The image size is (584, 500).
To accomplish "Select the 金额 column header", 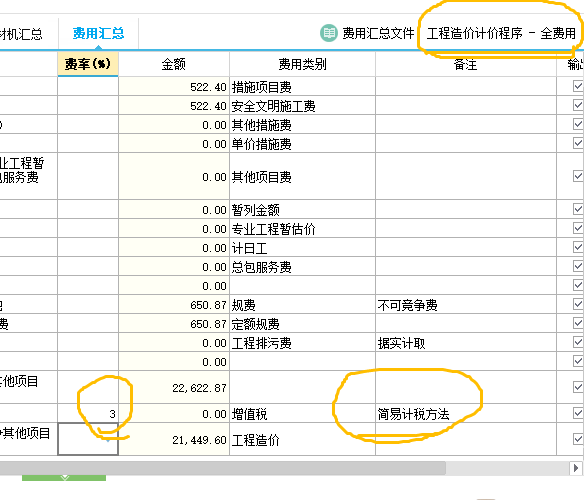I will 174,64.
